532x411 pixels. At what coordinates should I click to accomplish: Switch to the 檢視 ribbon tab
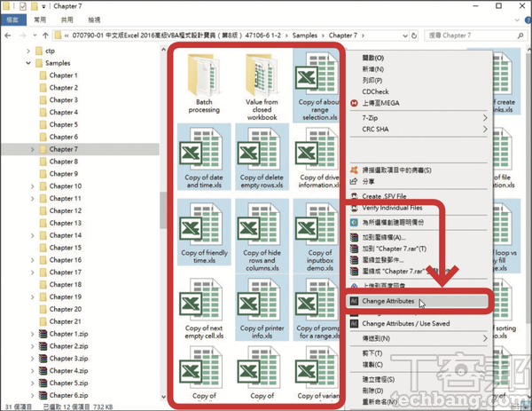pyautogui.click(x=94, y=20)
